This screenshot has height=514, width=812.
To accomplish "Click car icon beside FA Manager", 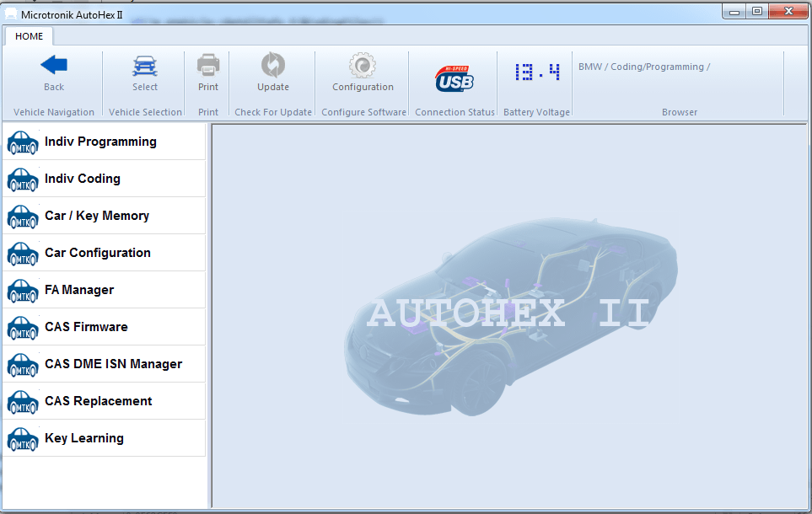I will [x=23, y=291].
